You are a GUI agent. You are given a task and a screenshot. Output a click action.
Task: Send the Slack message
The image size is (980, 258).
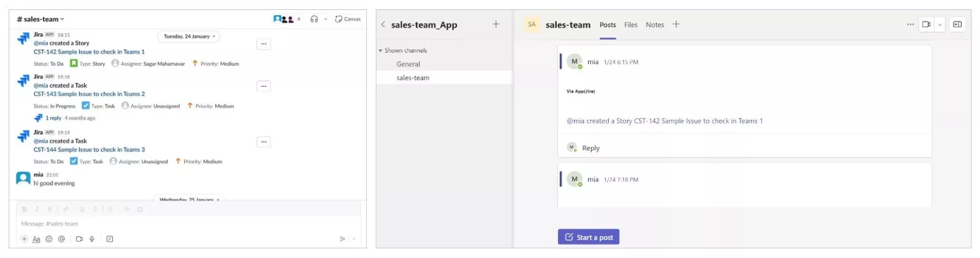click(342, 239)
